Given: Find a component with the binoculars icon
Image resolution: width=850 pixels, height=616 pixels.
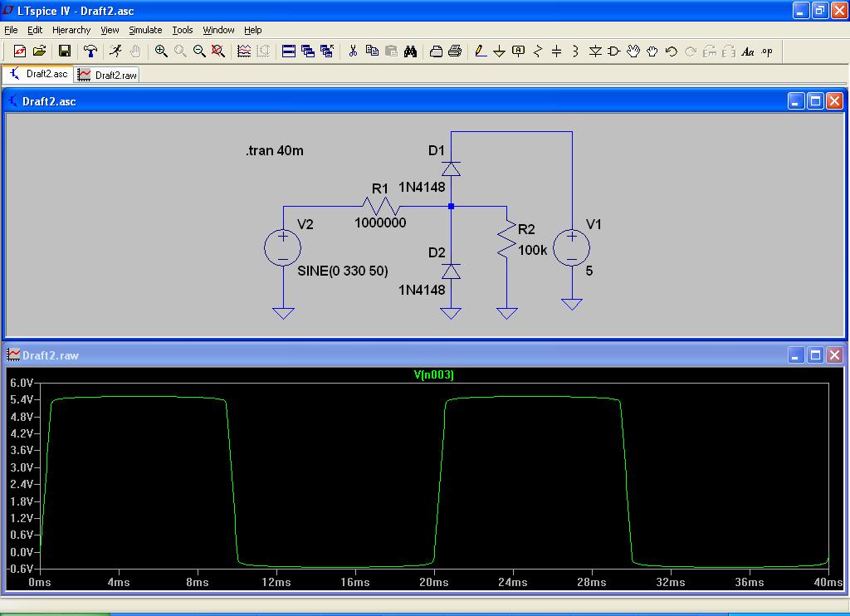Looking at the screenshot, I should click(410, 51).
